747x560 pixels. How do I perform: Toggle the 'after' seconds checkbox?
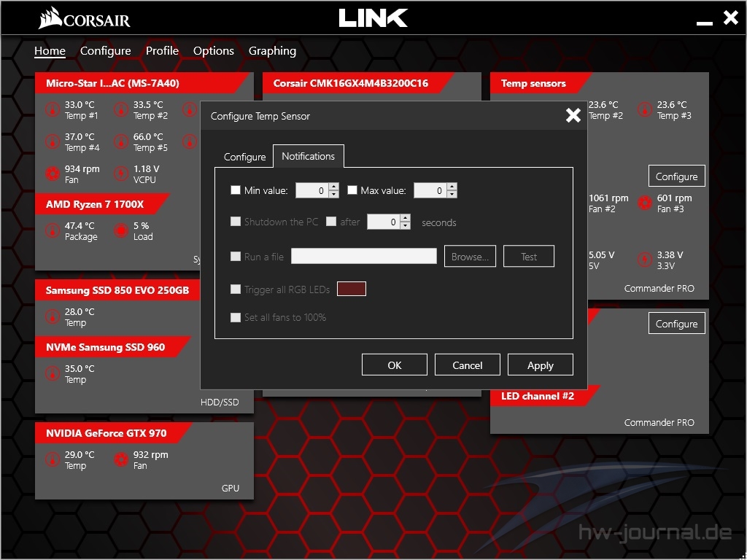(x=331, y=222)
